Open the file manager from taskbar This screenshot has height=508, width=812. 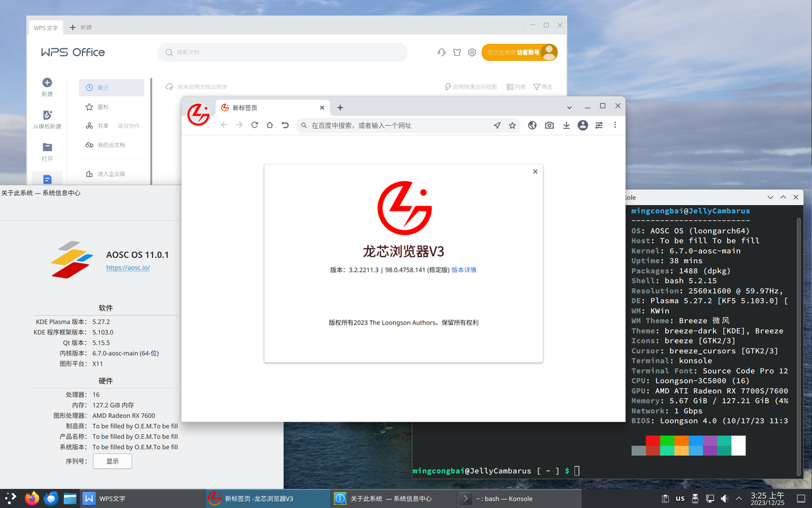point(70,498)
